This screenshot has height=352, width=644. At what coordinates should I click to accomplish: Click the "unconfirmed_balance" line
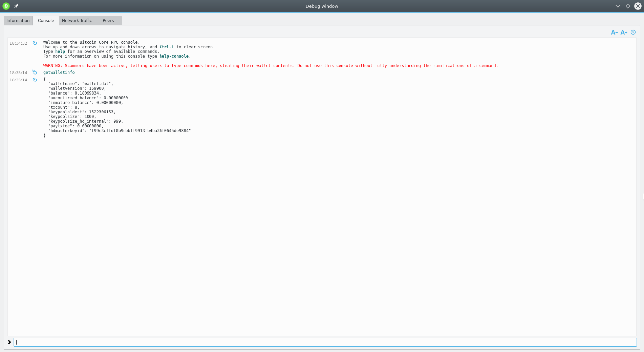coord(89,98)
